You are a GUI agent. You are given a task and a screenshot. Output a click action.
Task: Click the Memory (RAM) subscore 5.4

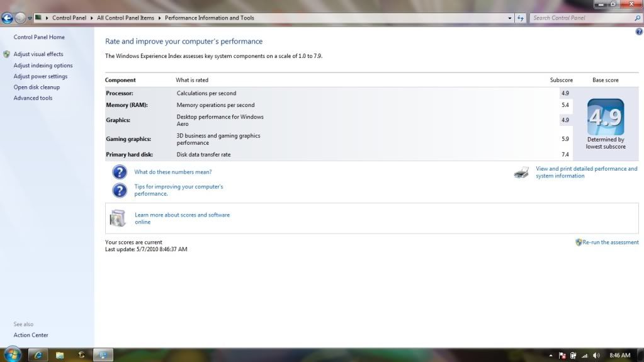click(x=565, y=105)
